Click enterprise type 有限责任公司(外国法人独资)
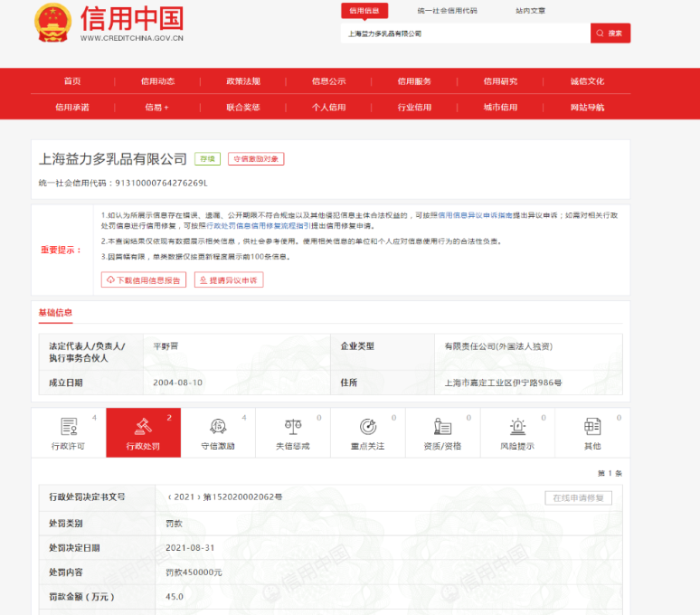 498,346
